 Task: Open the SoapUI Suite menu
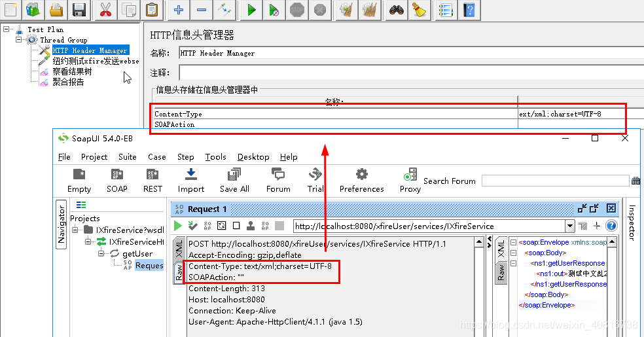click(x=128, y=157)
